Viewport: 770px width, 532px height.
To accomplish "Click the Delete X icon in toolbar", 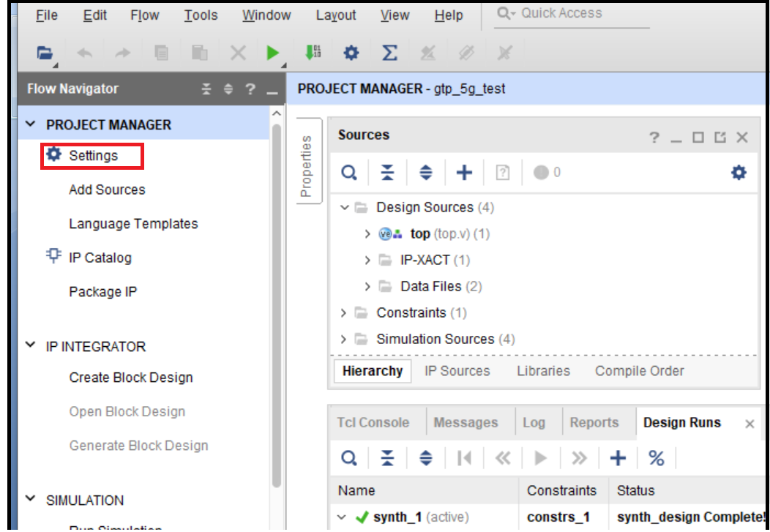I will point(238,53).
